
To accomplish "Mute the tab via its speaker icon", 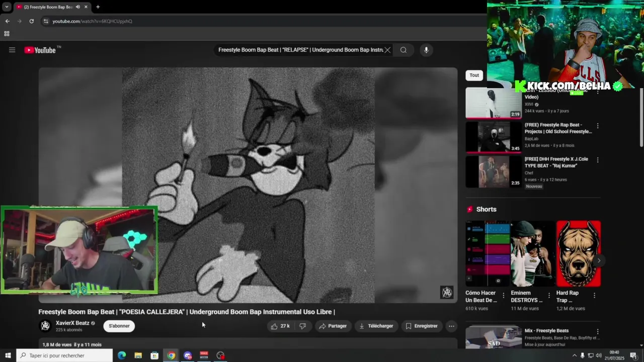I will tap(77, 7).
